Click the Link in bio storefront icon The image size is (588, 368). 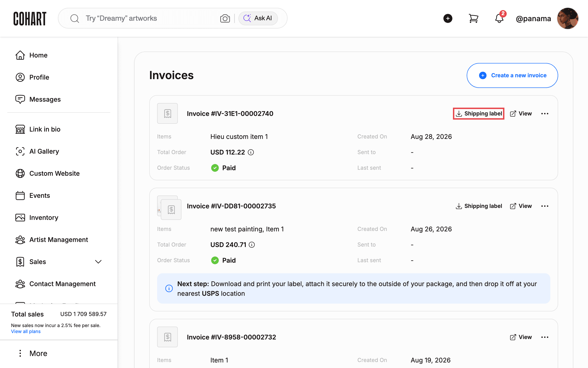(20, 129)
